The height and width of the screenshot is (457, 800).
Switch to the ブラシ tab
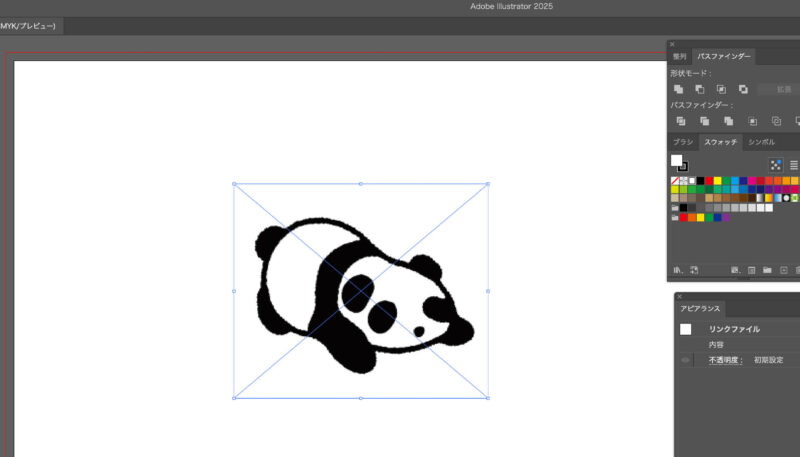(683, 142)
